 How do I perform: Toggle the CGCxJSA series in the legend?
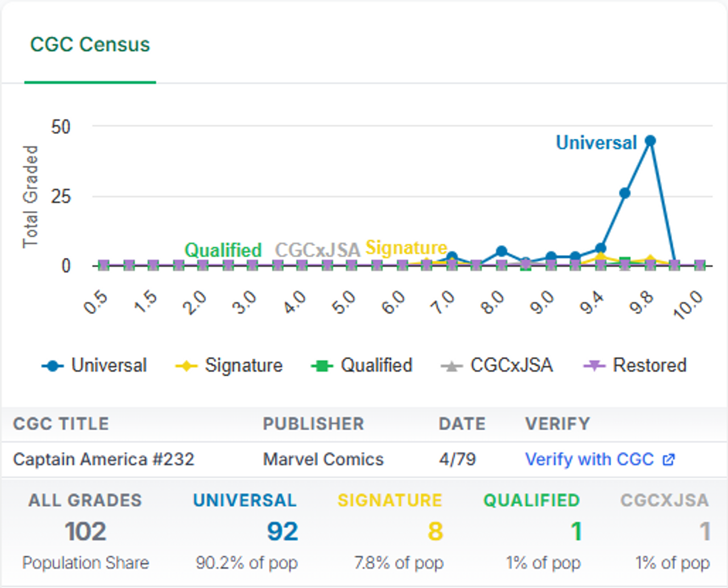click(497, 365)
